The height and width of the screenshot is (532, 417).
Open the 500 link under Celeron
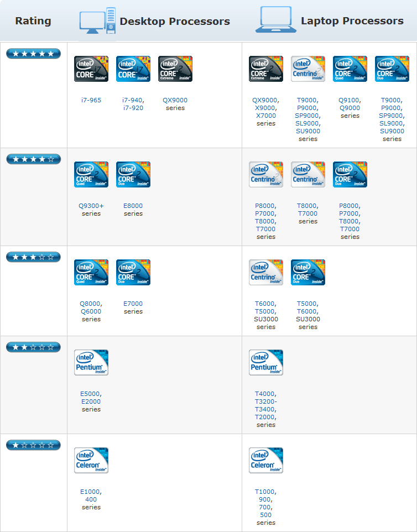point(265,515)
